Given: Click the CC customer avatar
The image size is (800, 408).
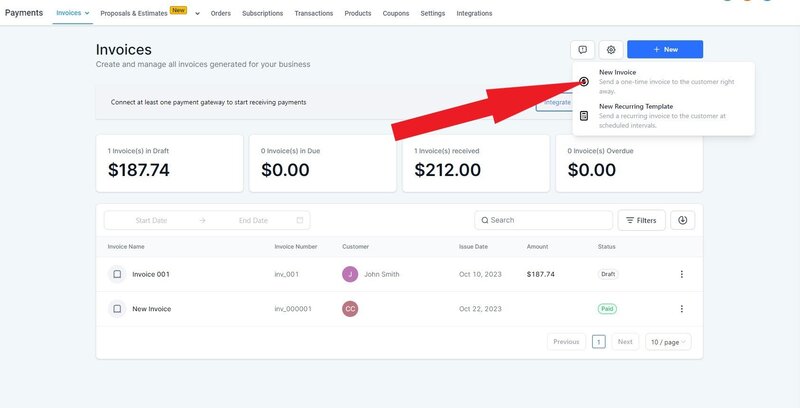Looking at the screenshot, I should (350, 309).
